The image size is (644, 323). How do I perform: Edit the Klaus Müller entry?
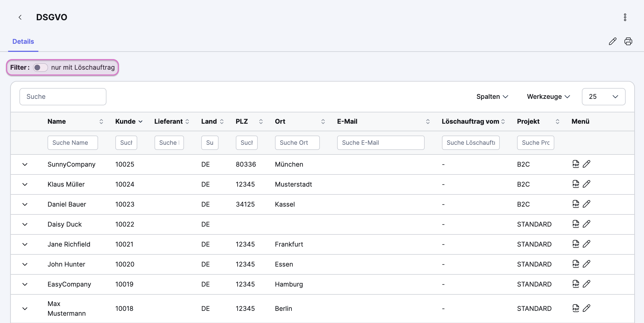coord(586,184)
